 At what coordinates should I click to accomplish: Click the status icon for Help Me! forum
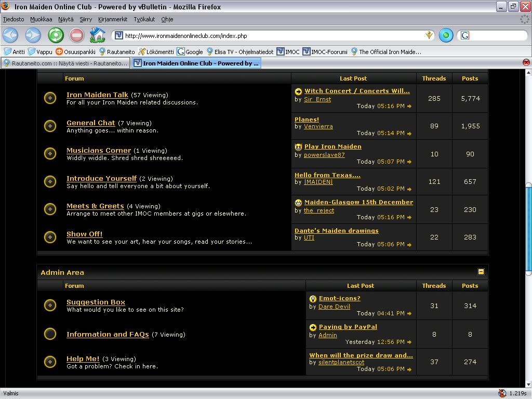coord(50,362)
